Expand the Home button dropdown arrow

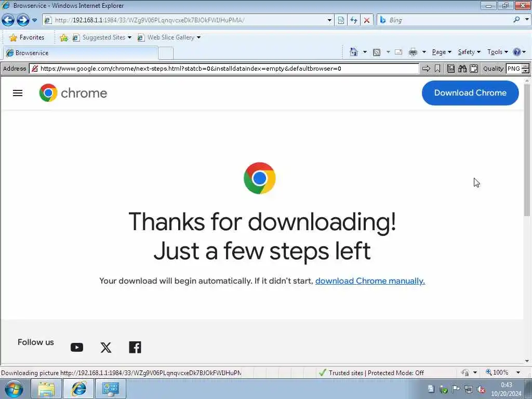[365, 52]
